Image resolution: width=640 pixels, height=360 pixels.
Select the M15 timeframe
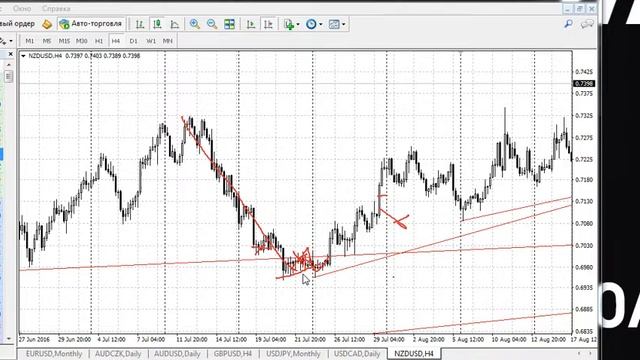tap(64, 41)
